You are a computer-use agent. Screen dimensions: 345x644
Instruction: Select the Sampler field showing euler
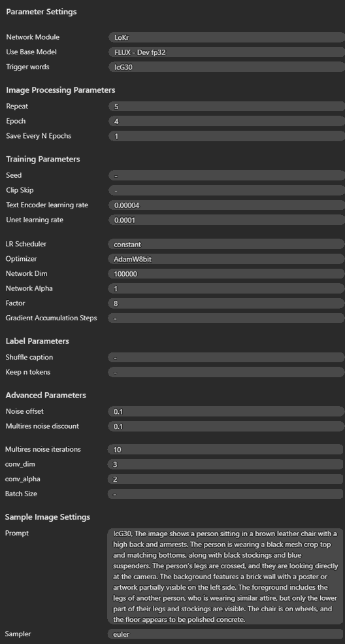click(x=225, y=634)
